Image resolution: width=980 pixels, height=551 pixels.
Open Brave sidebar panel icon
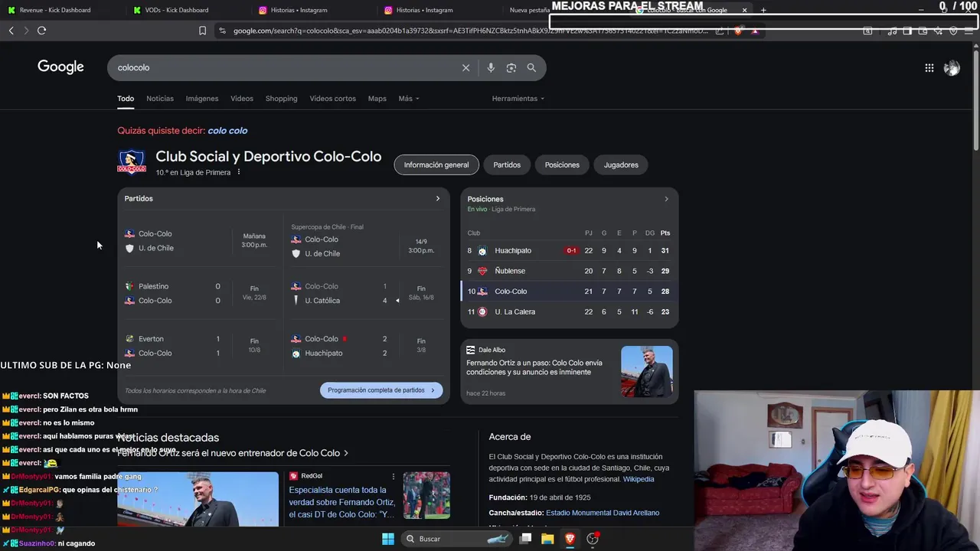pyautogui.click(x=907, y=31)
